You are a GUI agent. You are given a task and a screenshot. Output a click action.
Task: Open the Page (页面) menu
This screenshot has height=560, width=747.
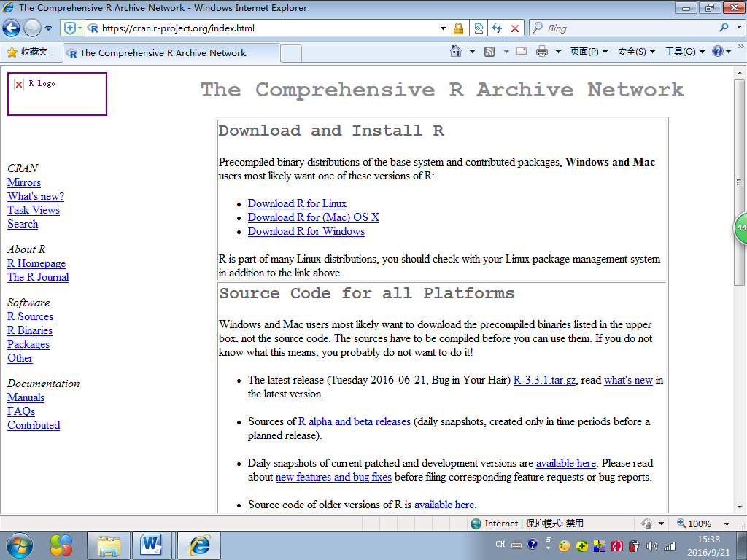click(x=589, y=52)
